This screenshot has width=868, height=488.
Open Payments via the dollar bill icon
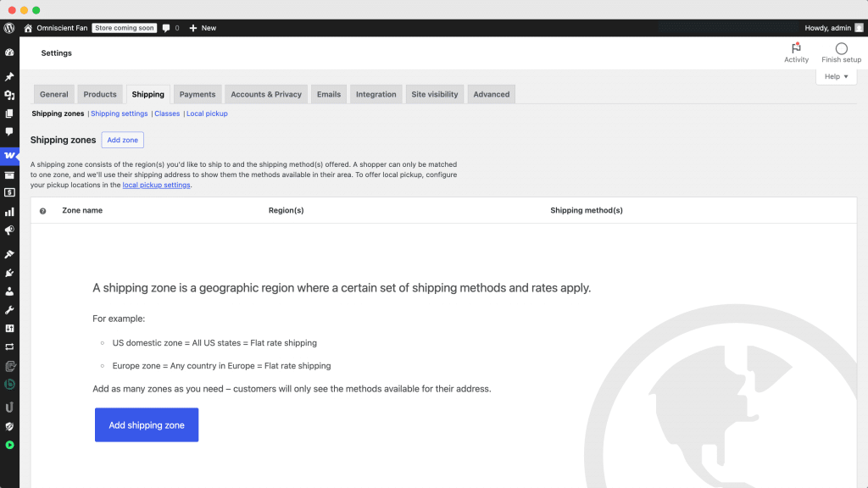tap(9, 192)
